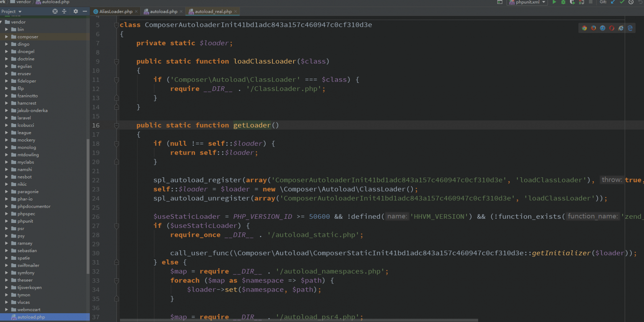Click line number 22 in gutter
Image resolution: width=644 pixels, height=322 pixels.
(95, 180)
